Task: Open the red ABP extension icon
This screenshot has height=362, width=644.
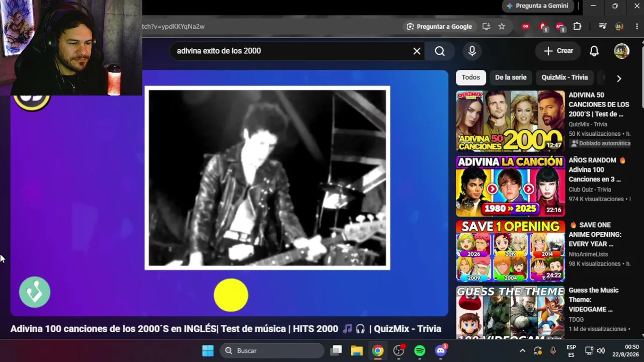Action: [x=560, y=27]
